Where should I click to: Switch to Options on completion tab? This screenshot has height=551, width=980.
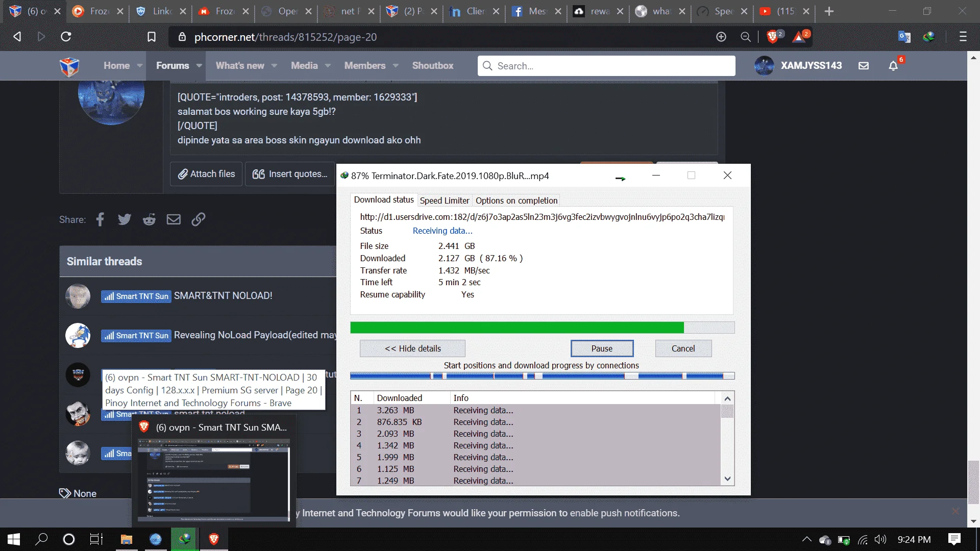pos(516,201)
